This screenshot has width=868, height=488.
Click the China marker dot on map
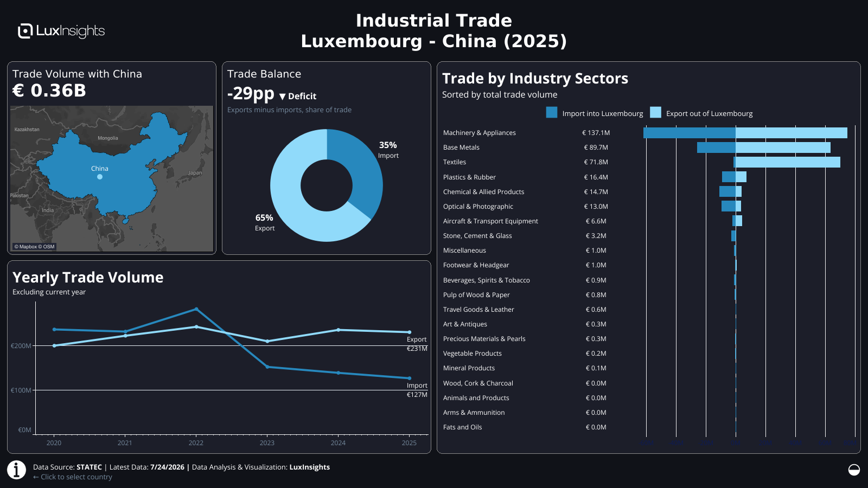(100, 177)
